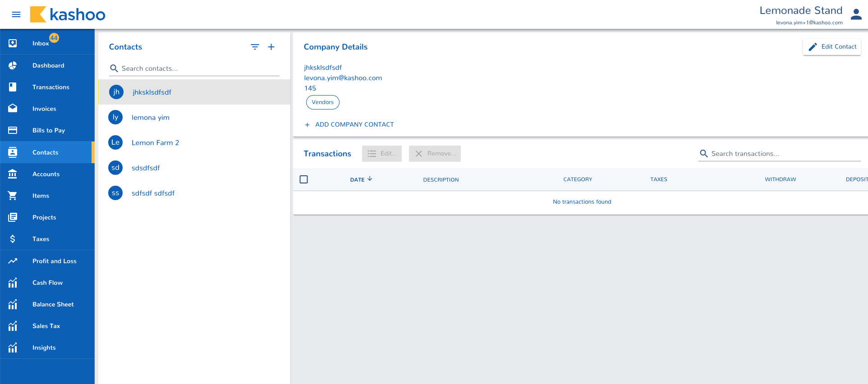Viewport: 868px width, 384px height.
Task: Click the Items shopping cart icon
Action: pos(13,196)
